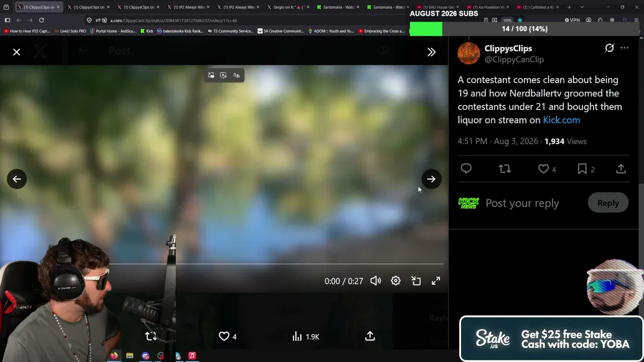Open the 'LiveU Solo PRO' bookmark
The image size is (644, 362).
70,31
